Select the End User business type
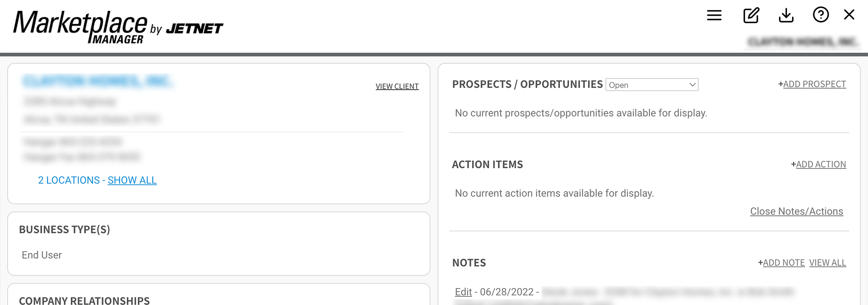Image resolution: width=868 pixels, height=305 pixels. 42,255
